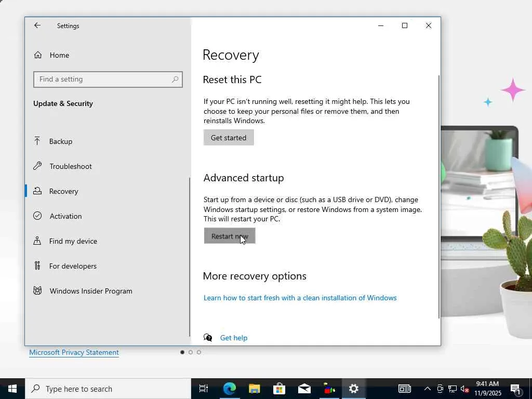Click the back arrow in Settings title bar
Screen dimensions: 532x399
click(37, 25)
